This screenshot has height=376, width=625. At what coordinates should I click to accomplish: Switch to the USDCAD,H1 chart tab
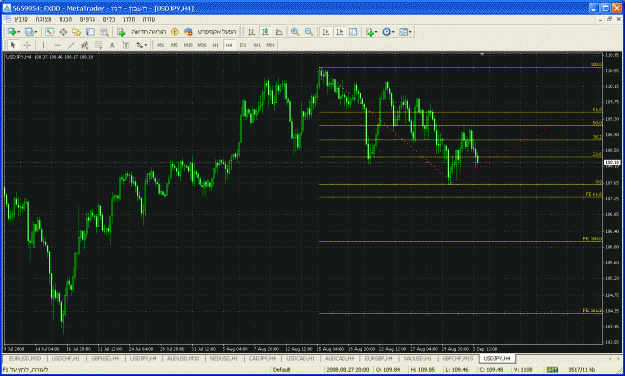[x=301, y=358]
